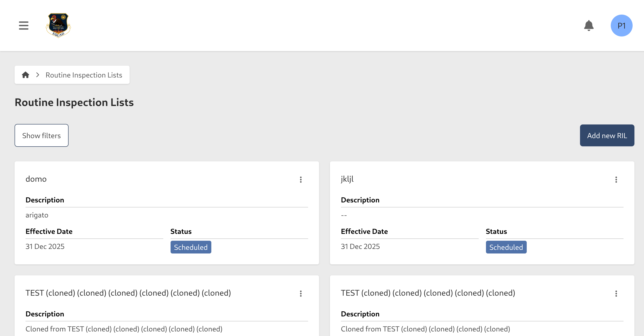Go to home via breadcrumb house icon
This screenshot has width=644, height=336.
tap(26, 75)
